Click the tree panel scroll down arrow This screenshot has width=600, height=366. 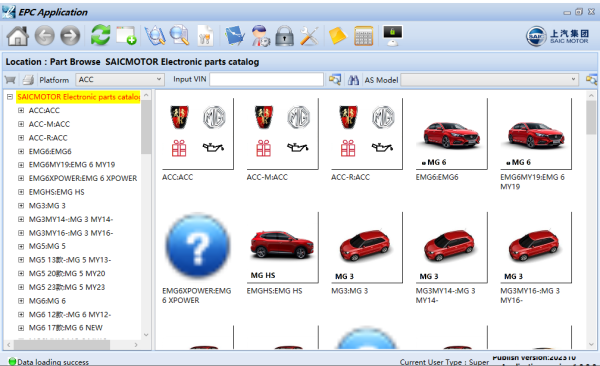click(146, 335)
